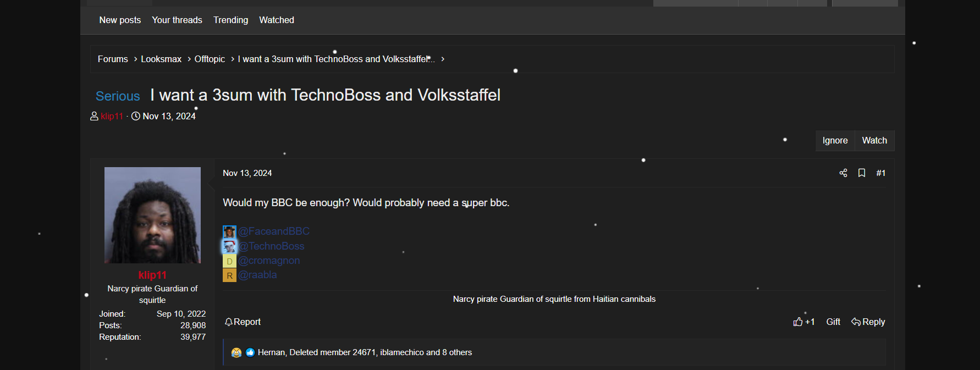Open klip11's profile avatar picture
Image resolution: width=980 pixels, height=370 pixels.
(152, 215)
